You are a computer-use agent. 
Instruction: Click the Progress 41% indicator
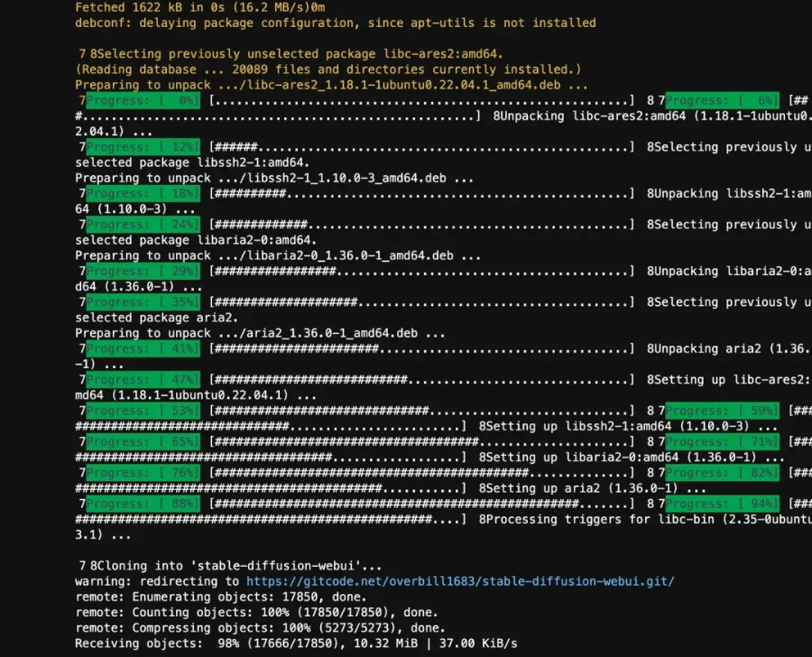[x=143, y=348]
